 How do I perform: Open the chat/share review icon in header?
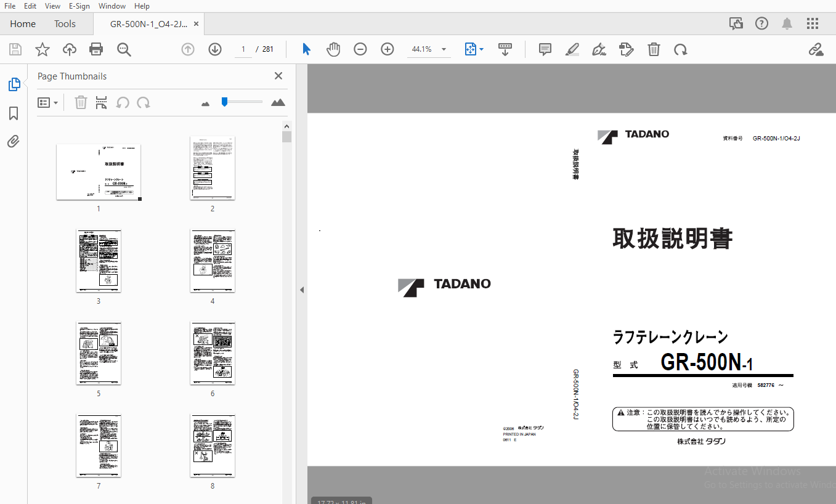pos(736,23)
